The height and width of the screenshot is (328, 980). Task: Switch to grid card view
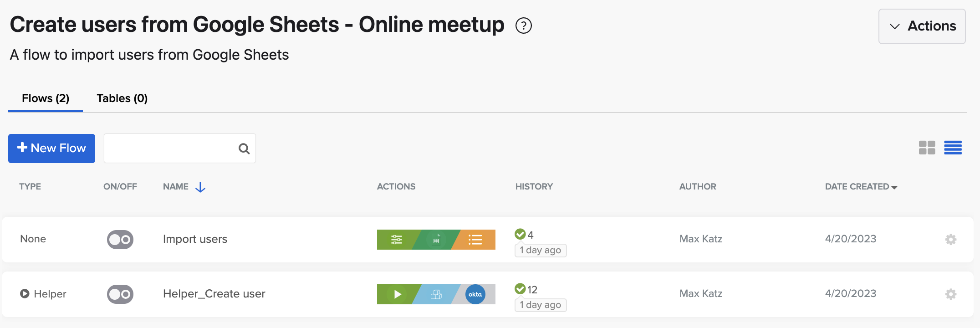point(927,148)
